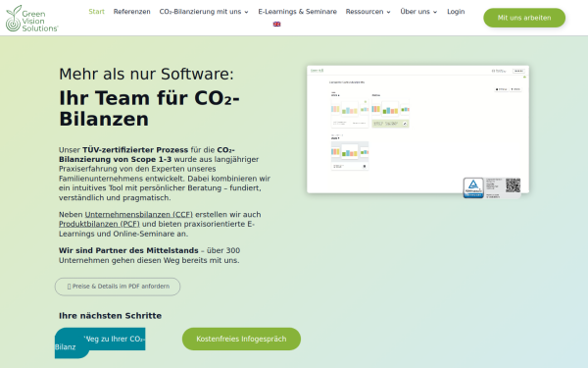Click the Weg zu Ihrer CO₂-Bilanz button
The image size is (588, 368).
pos(100,342)
